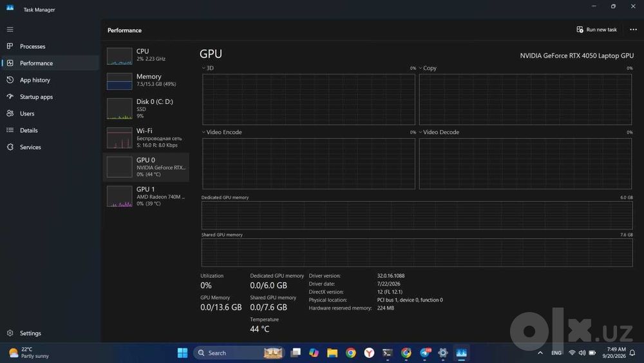644x363 pixels.
Task: Open the Services page
Action: click(50, 147)
